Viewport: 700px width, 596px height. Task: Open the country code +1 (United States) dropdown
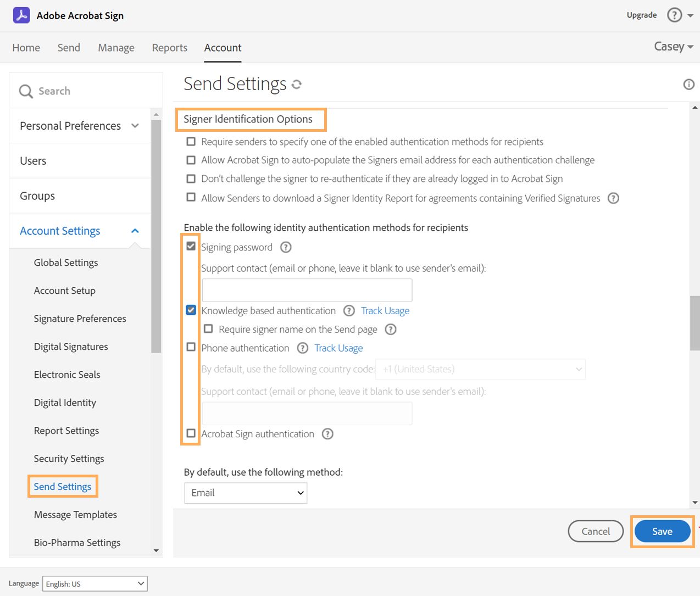coord(480,369)
